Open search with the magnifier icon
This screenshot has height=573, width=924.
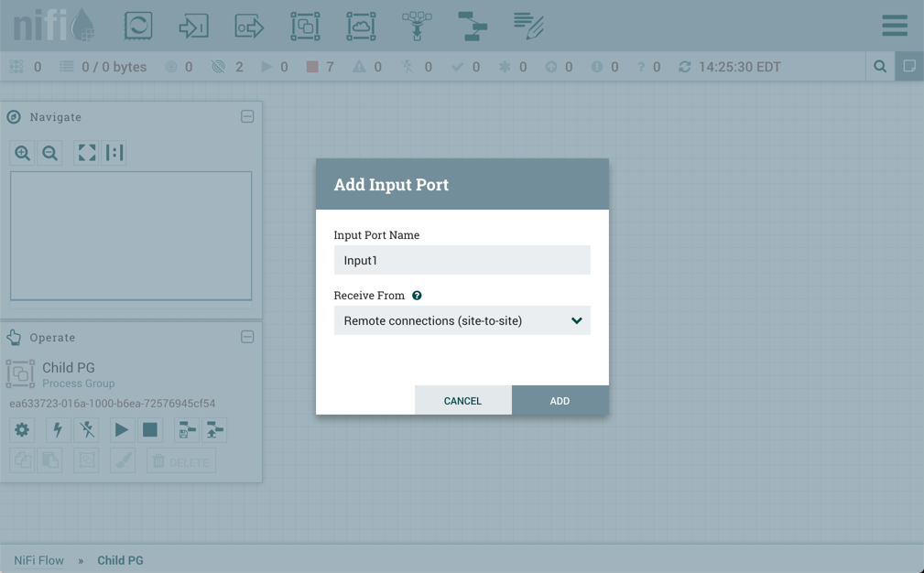click(880, 67)
